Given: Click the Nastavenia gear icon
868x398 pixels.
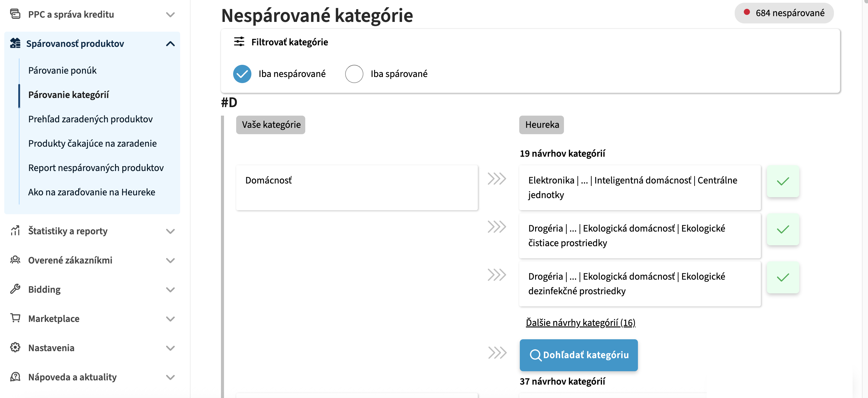Looking at the screenshot, I should coord(15,347).
